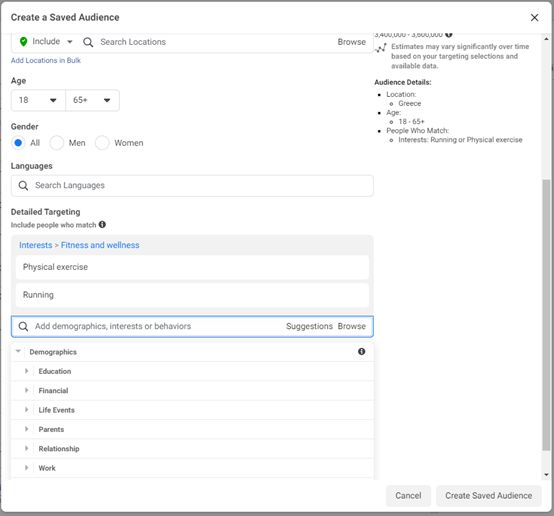
Task: Click the scrollbar down arrow
Action: pos(546,475)
